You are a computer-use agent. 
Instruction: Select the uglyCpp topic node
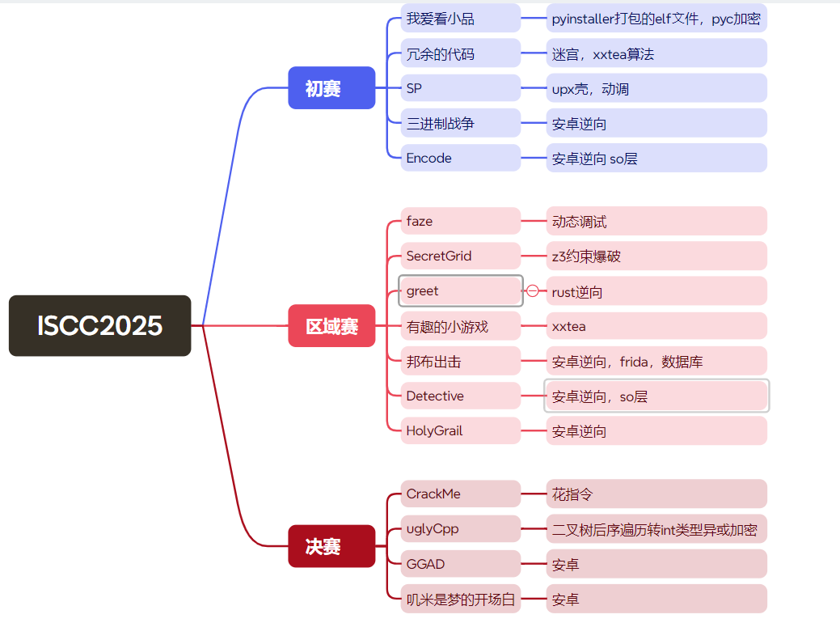click(x=459, y=528)
